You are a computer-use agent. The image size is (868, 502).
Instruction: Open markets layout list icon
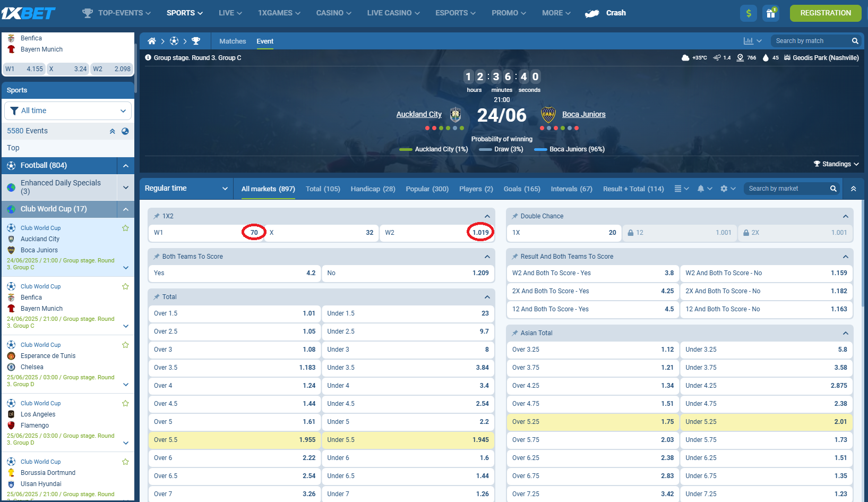(x=681, y=189)
